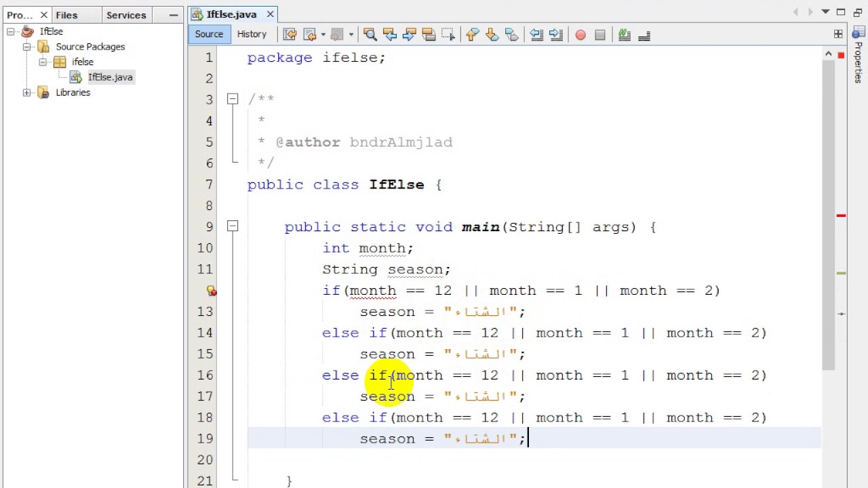The height and width of the screenshot is (488, 868).
Task: Click line number 14 in the gutter
Action: [x=205, y=333]
